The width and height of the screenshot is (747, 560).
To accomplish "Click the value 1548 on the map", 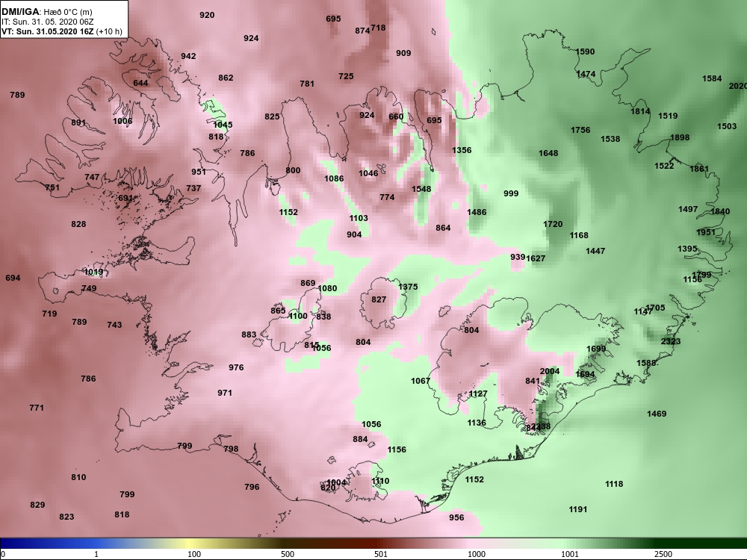I will click(421, 189).
